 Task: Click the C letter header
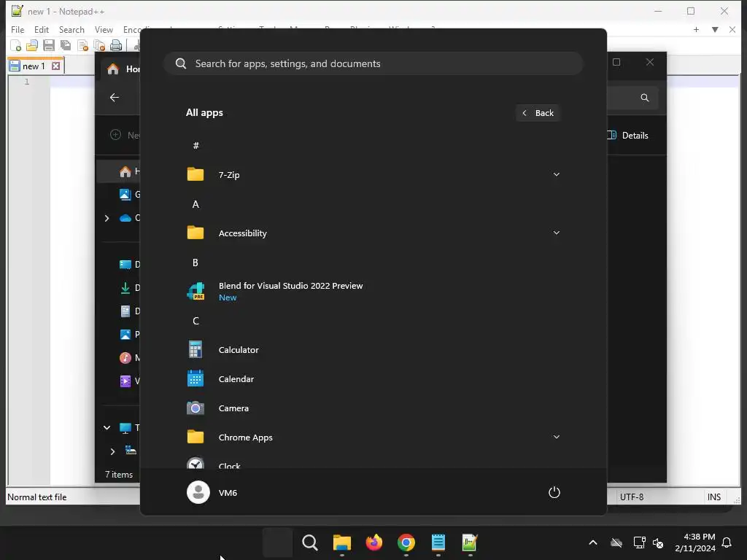coord(196,321)
